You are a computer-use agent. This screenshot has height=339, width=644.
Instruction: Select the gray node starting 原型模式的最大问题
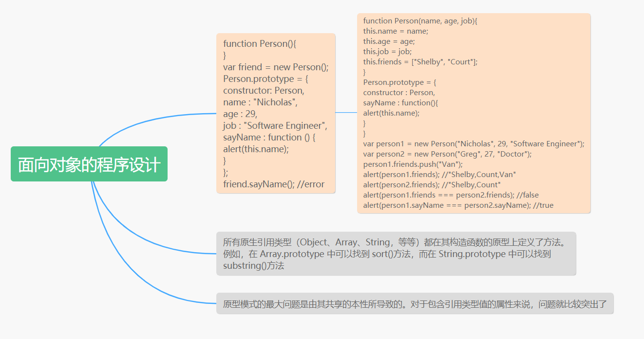point(415,304)
